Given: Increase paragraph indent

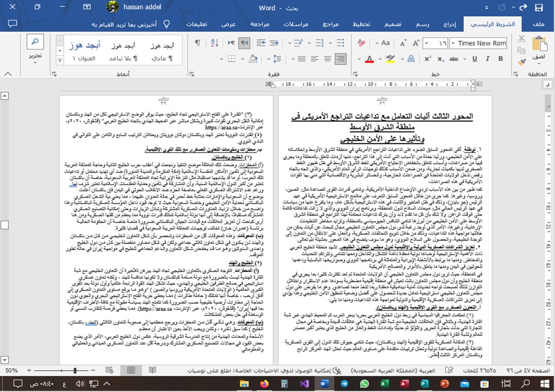Looking at the screenshot, I should pyautogui.click(x=261, y=43).
